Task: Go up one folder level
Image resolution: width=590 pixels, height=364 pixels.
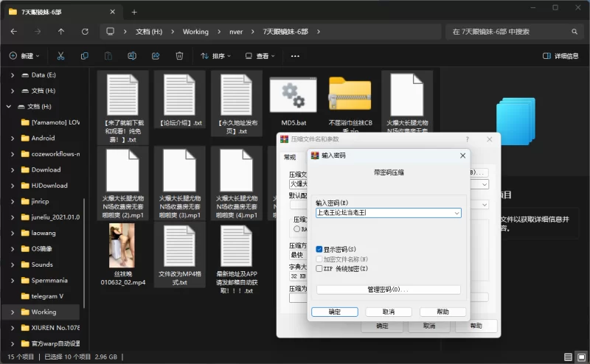Action: pyautogui.click(x=60, y=32)
